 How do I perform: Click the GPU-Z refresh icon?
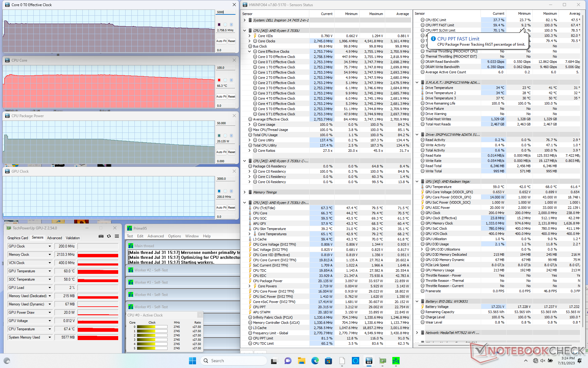109,236
